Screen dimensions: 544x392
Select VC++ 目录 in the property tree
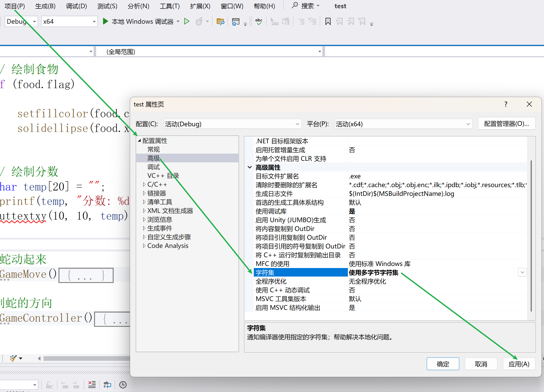163,176
